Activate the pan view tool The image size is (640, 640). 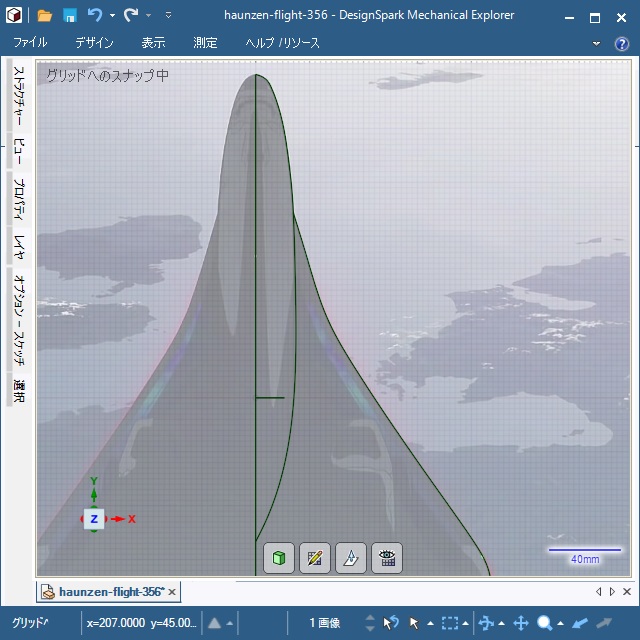[521, 623]
